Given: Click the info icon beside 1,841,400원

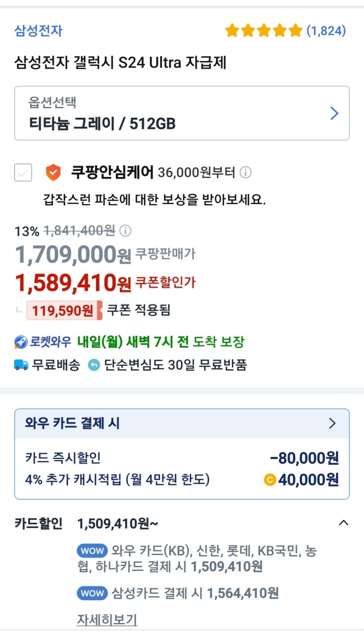Looking at the screenshot, I should pyautogui.click(x=125, y=230).
